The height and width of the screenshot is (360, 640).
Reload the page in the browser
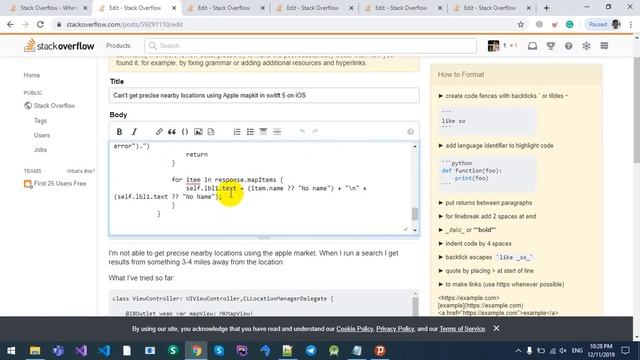coord(40,24)
